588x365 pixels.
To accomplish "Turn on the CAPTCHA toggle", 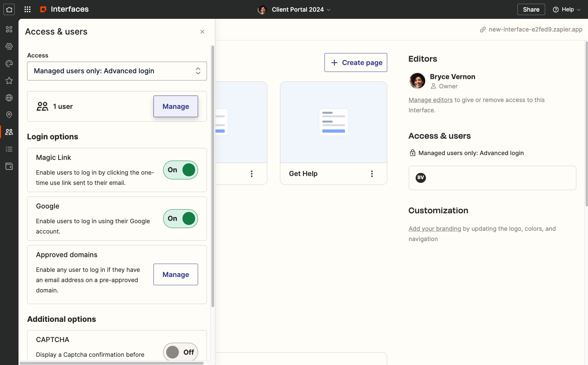I will tap(181, 352).
